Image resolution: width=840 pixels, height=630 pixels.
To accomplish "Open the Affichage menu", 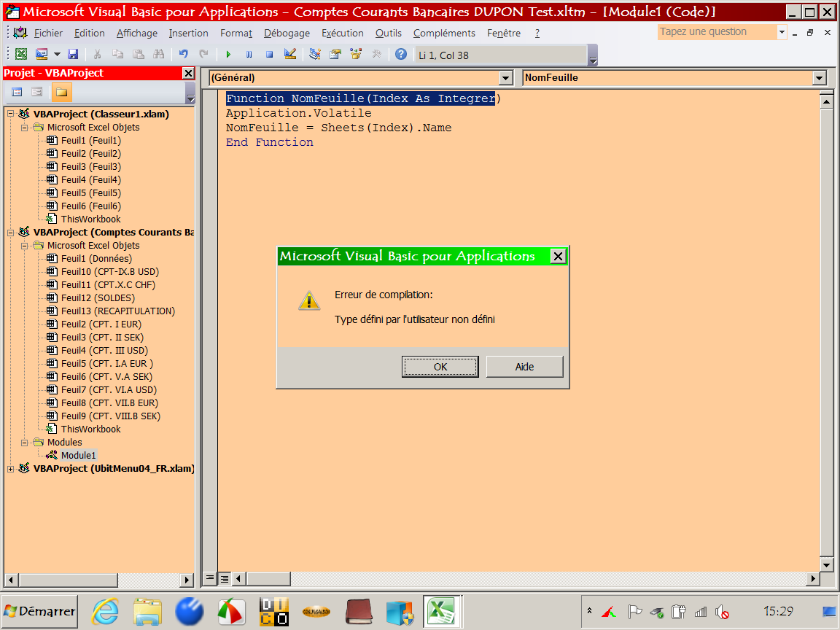I will pyautogui.click(x=137, y=34).
